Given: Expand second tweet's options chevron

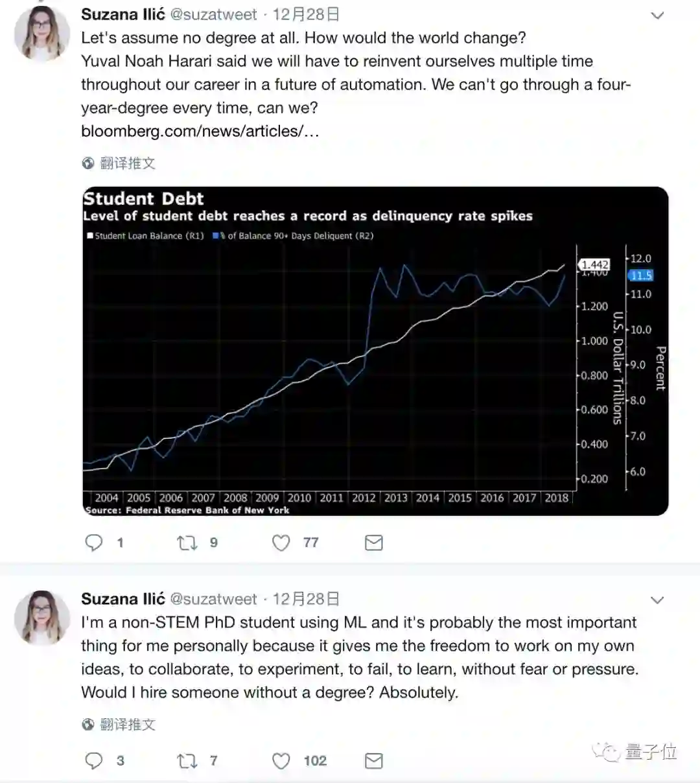Looking at the screenshot, I should pyautogui.click(x=657, y=600).
